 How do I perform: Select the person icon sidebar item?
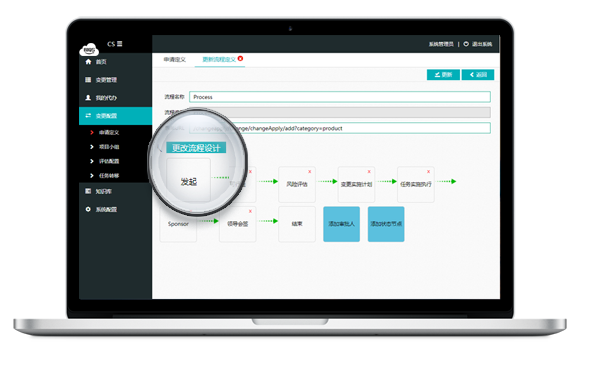coord(88,98)
